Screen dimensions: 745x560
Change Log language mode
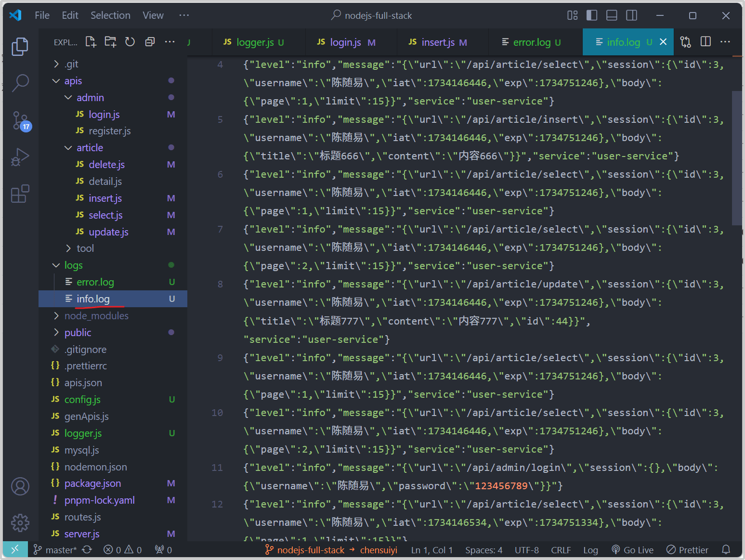(590, 549)
